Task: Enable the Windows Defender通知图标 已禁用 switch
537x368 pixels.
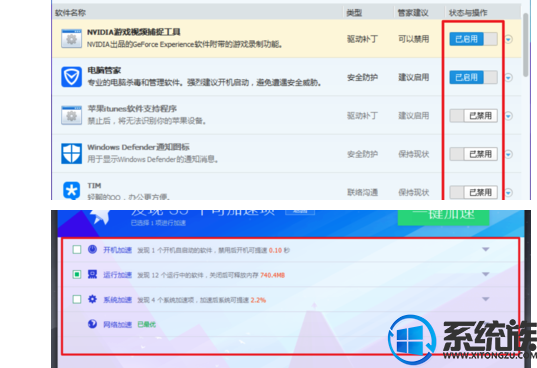Action: coord(473,154)
